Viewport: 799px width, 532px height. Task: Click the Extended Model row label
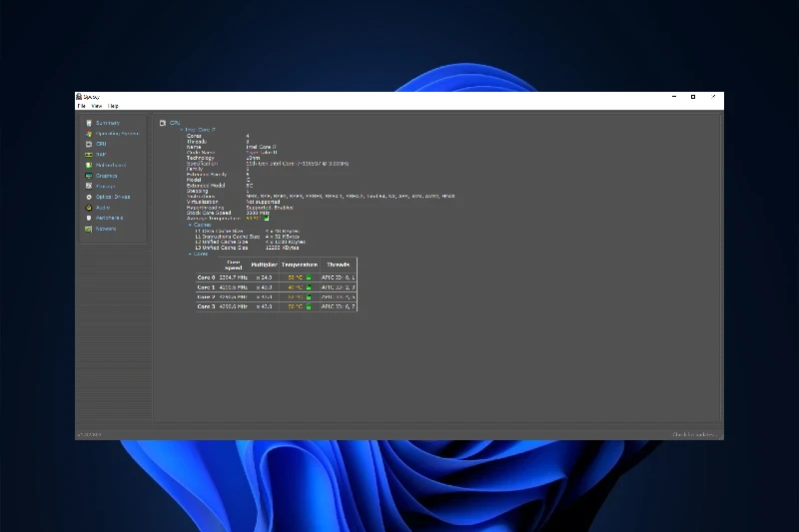[206, 186]
